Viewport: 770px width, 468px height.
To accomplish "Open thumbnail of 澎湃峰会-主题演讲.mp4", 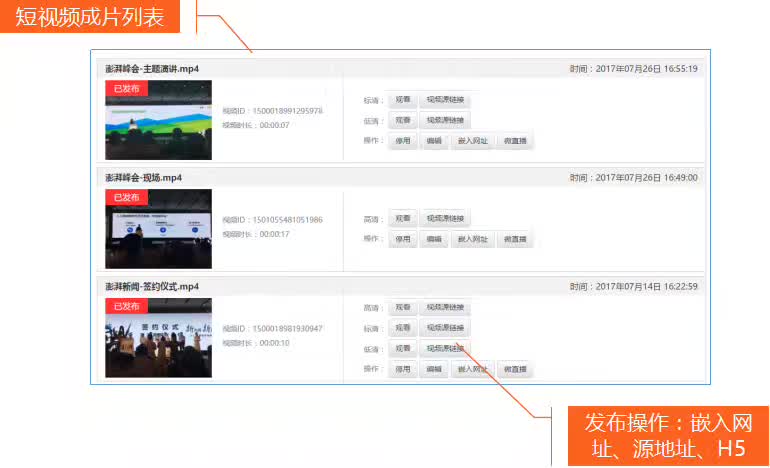I will [x=158, y=120].
